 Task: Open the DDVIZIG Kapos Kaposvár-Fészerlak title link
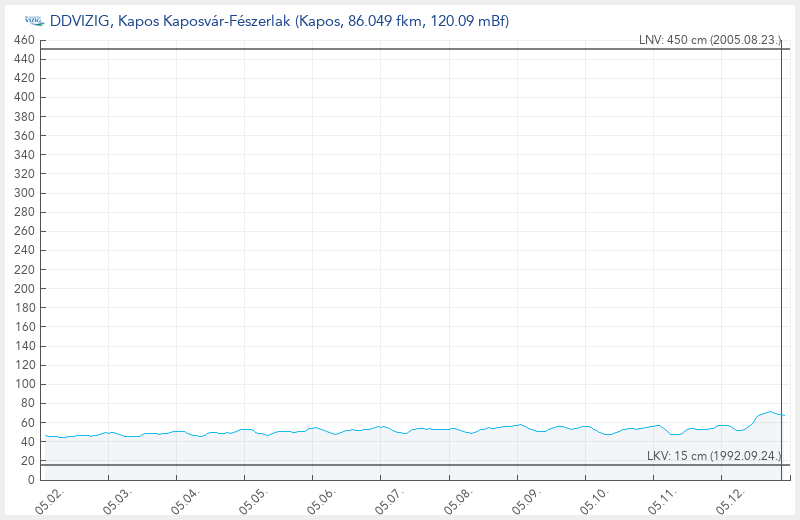click(x=280, y=21)
